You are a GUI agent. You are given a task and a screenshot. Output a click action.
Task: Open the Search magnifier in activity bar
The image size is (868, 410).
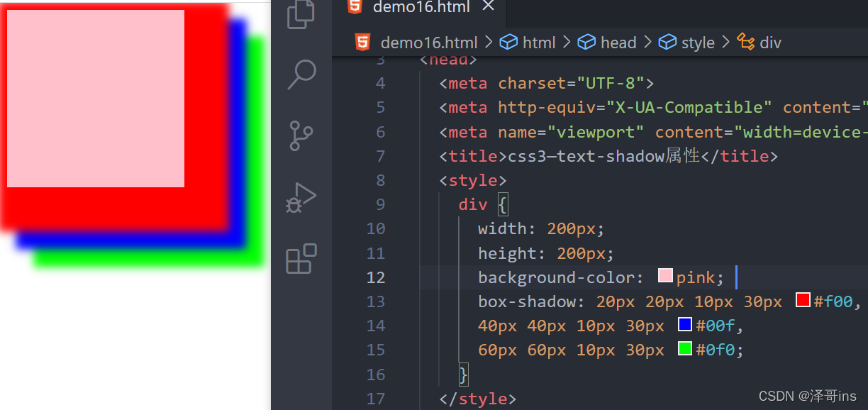click(301, 74)
